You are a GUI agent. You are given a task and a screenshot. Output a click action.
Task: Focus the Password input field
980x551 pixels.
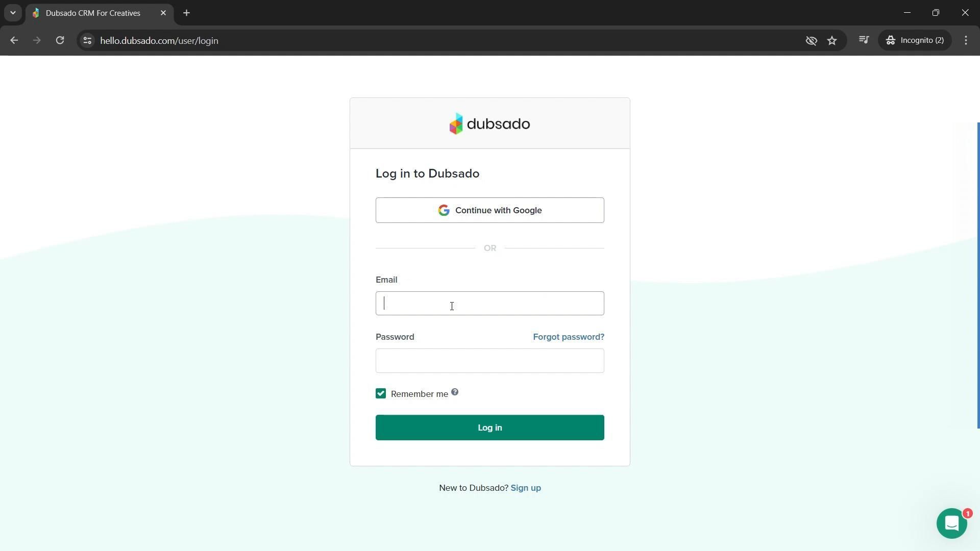pyautogui.click(x=489, y=361)
